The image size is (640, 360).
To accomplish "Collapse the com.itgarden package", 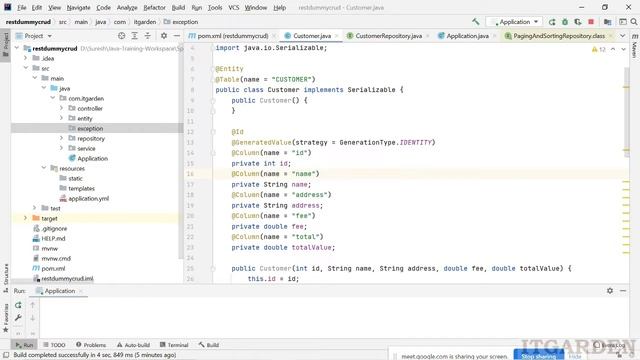I will point(53,98).
